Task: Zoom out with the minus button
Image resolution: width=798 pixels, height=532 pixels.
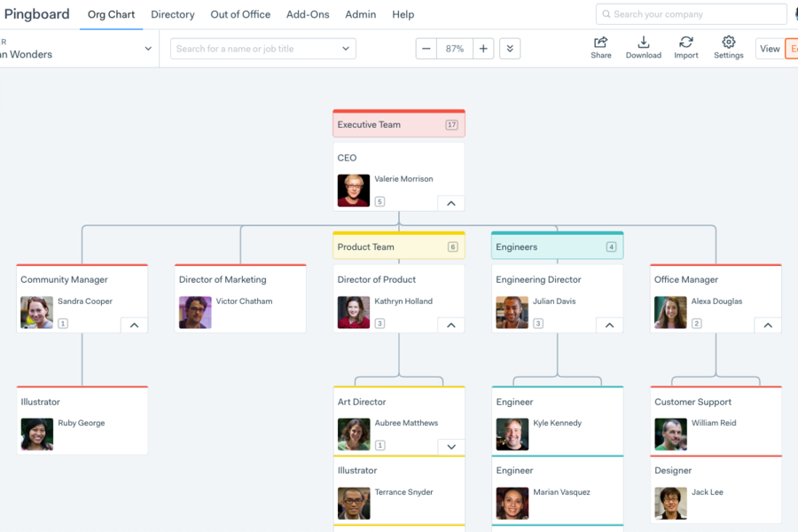Action: tap(426, 49)
